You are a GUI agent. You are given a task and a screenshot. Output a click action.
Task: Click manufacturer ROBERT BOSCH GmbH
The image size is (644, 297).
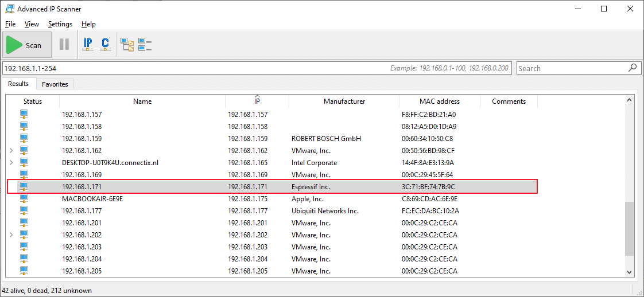[x=326, y=139]
